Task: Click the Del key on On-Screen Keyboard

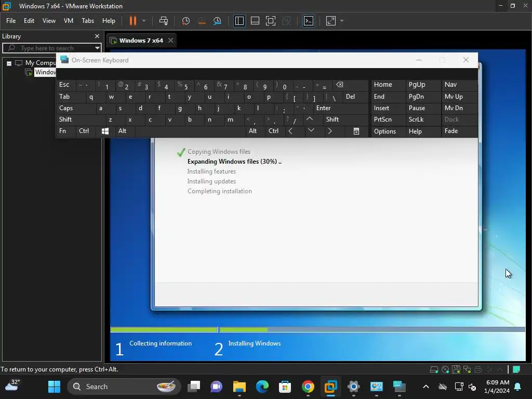Action: [x=355, y=97]
